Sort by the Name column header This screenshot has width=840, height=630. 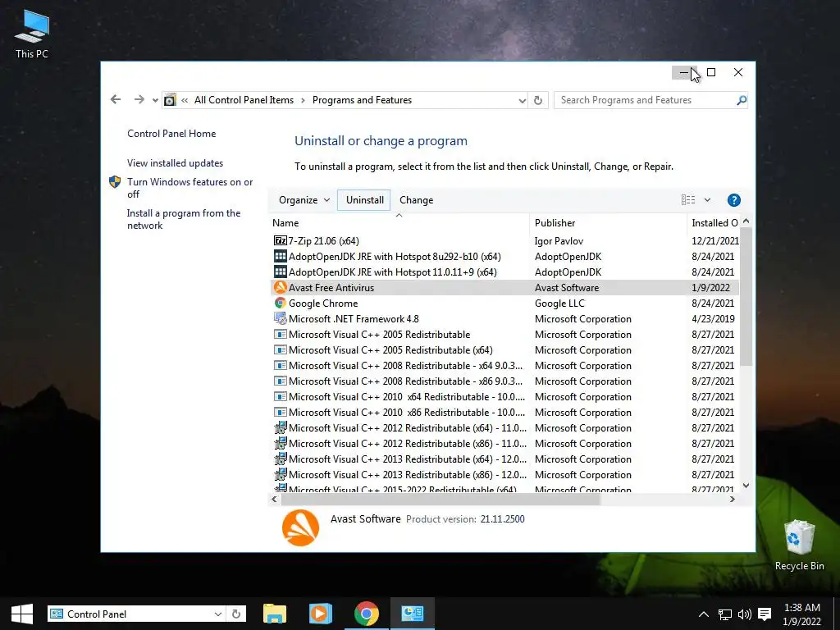(x=399, y=223)
